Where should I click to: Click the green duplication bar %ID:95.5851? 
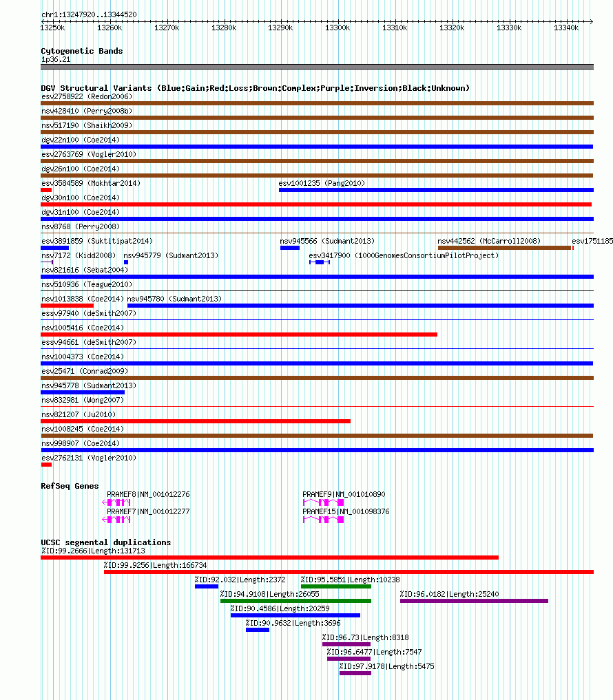click(x=336, y=586)
